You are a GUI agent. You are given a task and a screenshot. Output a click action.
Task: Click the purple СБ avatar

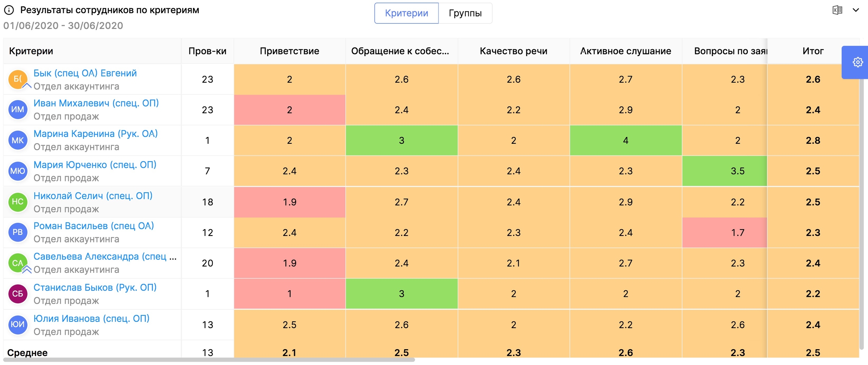click(x=18, y=294)
